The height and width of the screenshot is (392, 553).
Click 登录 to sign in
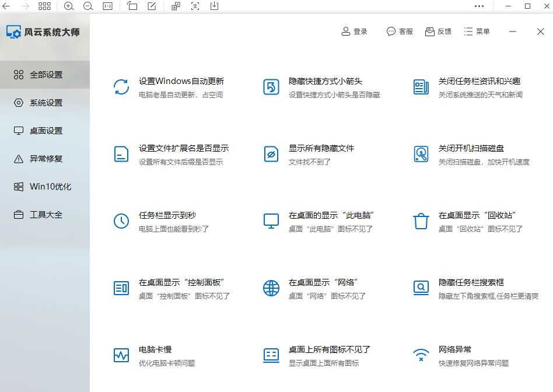point(353,32)
